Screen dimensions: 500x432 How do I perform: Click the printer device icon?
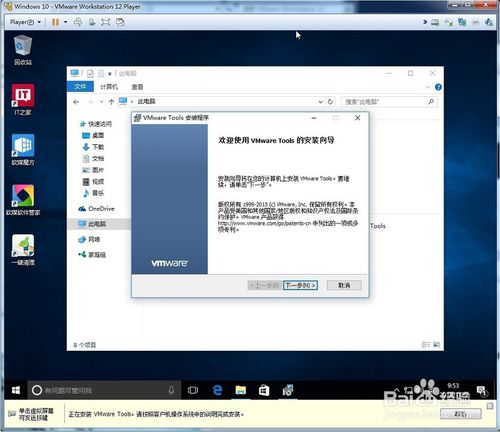[476, 22]
